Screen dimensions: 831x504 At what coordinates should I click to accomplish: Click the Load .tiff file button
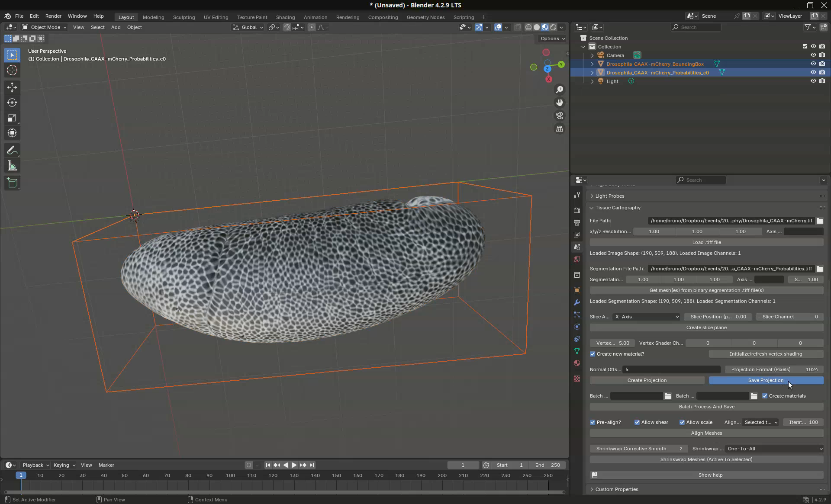point(706,242)
